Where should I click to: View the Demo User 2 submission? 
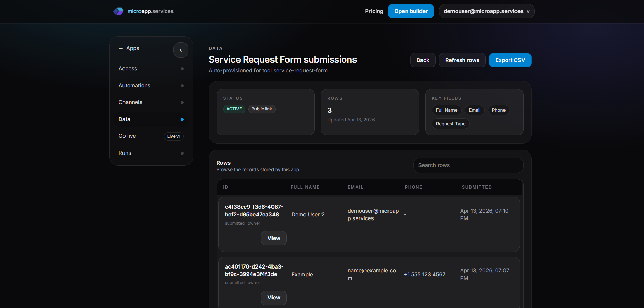[x=274, y=238]
